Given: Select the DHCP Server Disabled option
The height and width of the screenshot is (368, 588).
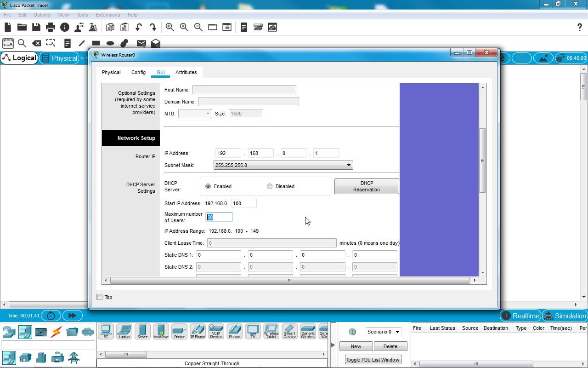Looking at the screenshot, I should pyautogui.click(x=270, y=186).
